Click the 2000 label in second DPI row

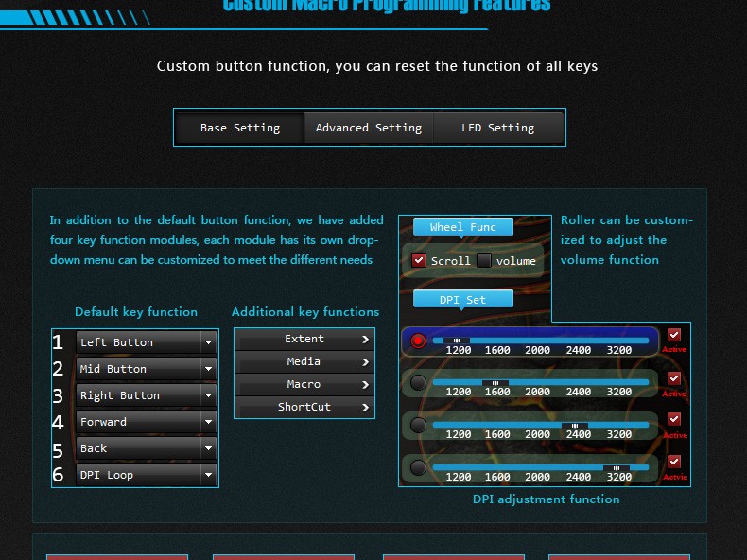point(537,392)
